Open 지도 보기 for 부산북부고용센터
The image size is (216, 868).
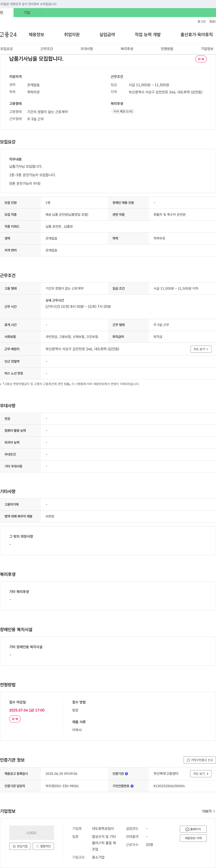click(x=201, y=774)
